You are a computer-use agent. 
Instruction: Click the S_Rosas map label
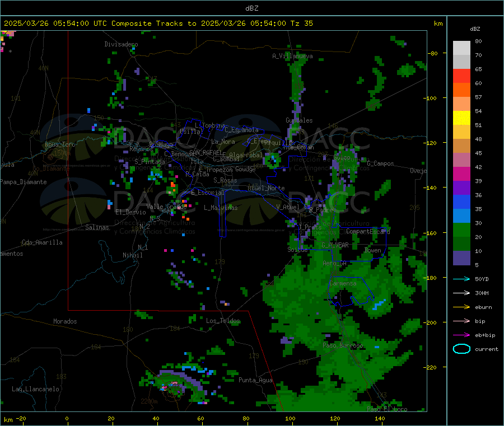(225, 180)
